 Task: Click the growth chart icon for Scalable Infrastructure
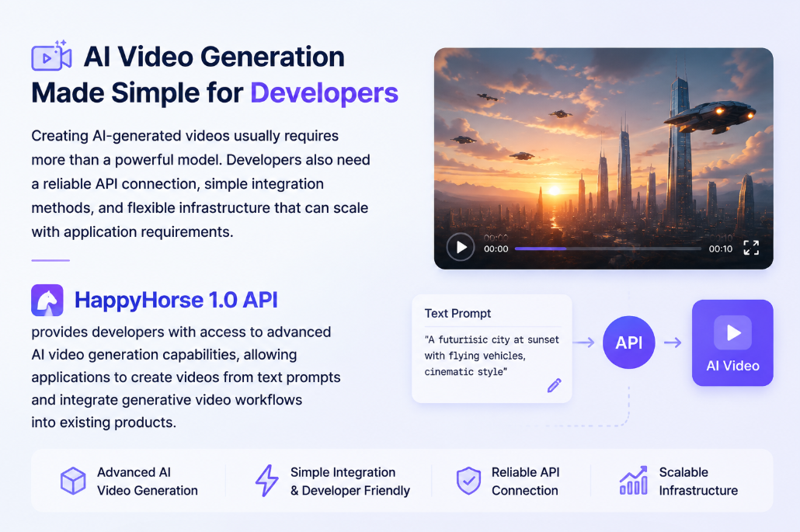pos(634,481)
